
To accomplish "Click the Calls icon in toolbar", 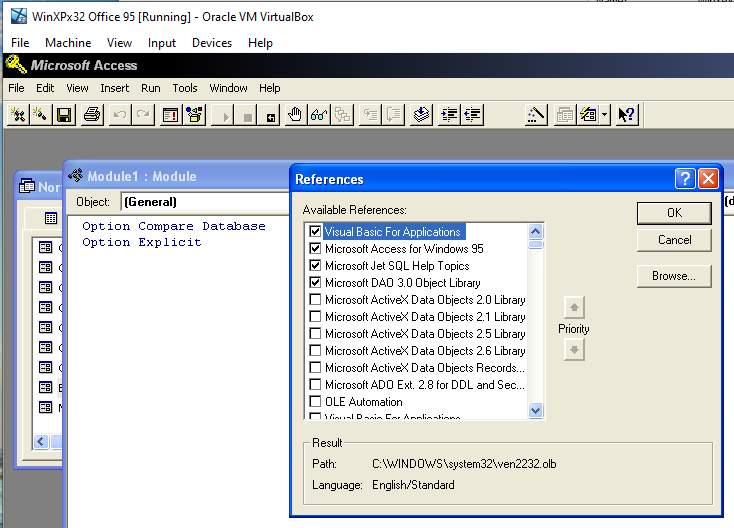I will click(342, 115).
